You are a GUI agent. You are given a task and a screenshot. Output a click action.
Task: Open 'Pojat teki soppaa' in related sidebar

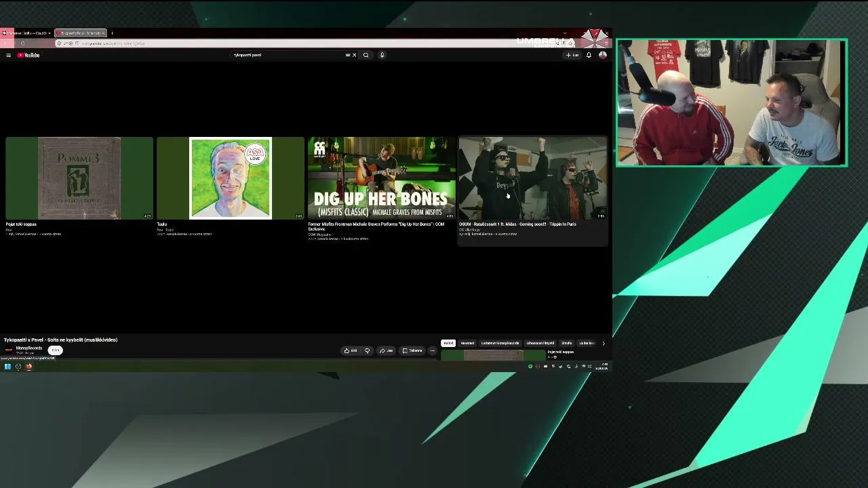[x=561, y=352]
